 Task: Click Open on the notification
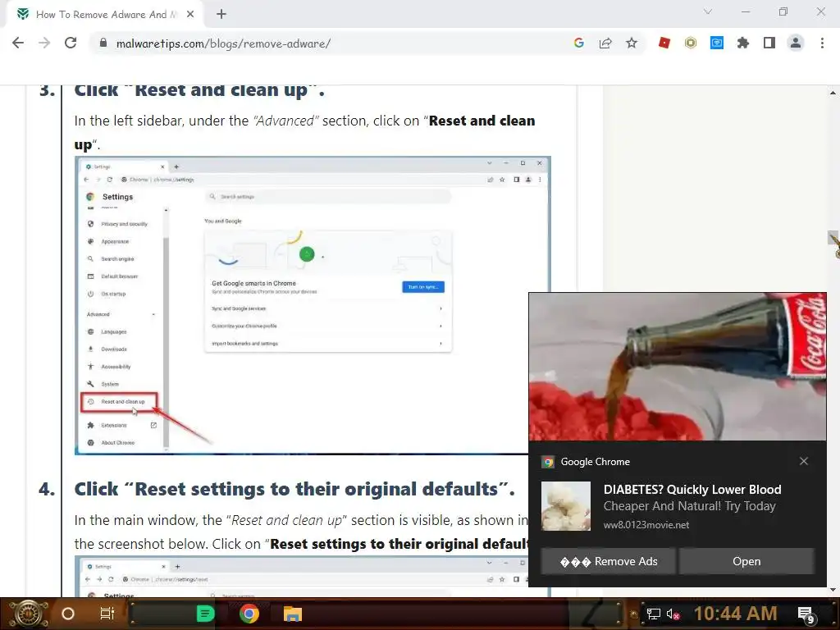pyautogui.click(x=746, y=561)
